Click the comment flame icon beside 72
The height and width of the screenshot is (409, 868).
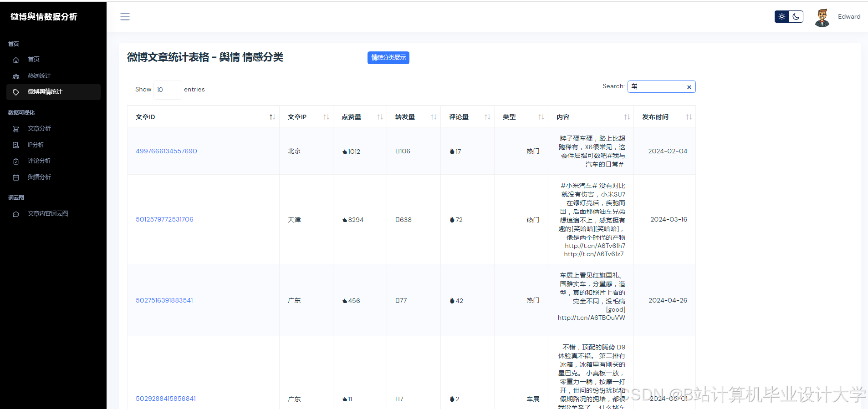[452, 220]
